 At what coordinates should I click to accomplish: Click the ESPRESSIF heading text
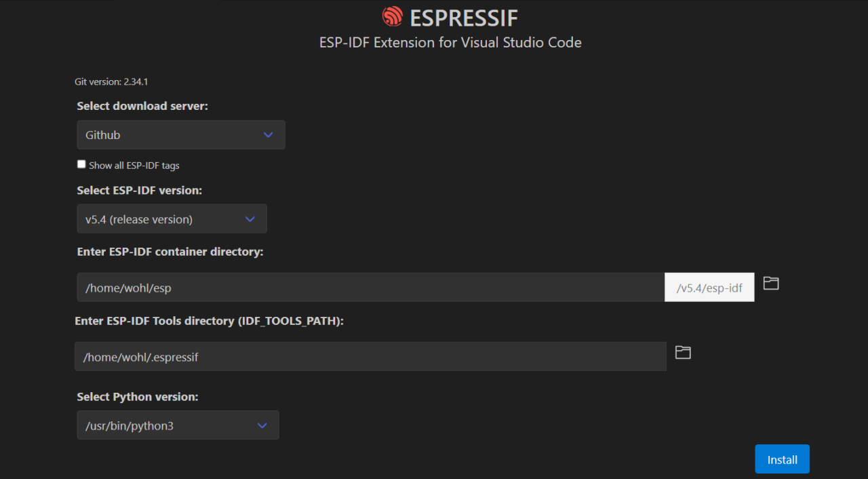[x=464, y=18]
